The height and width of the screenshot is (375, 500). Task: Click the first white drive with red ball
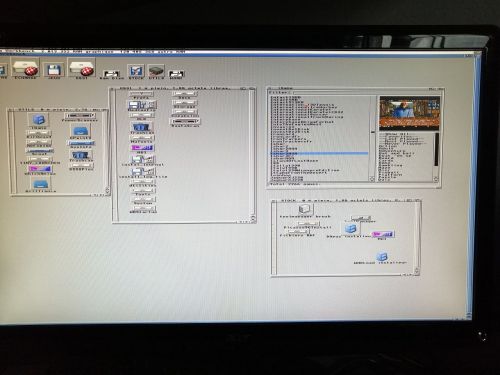pos(25,68)
